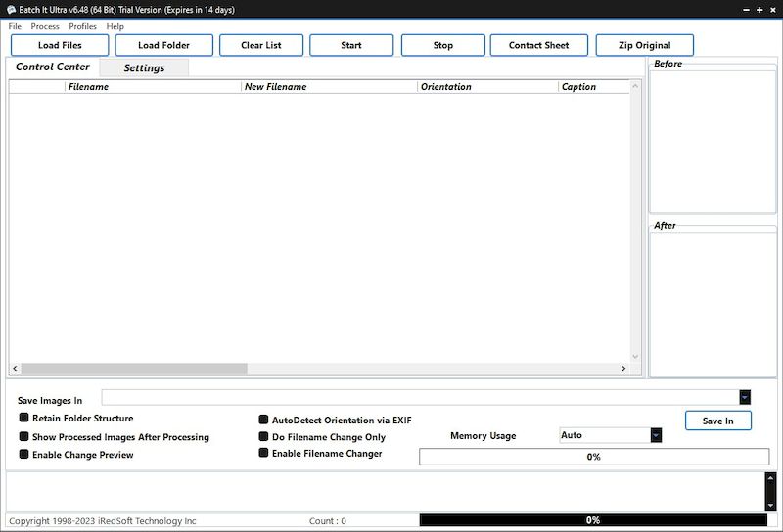Click the Batch It Ultra app icon in title bar
Screen dimensions: 783x532
click(11, 10)
